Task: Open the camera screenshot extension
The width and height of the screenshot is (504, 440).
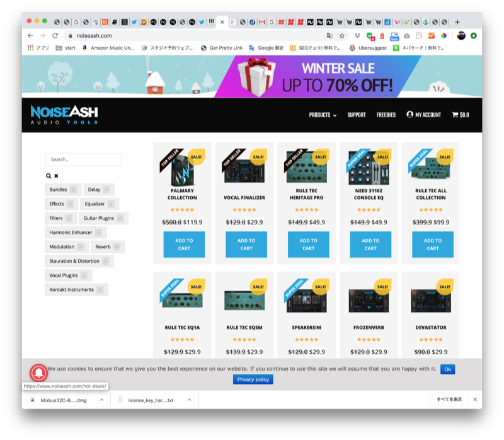Action: (407, 36)
